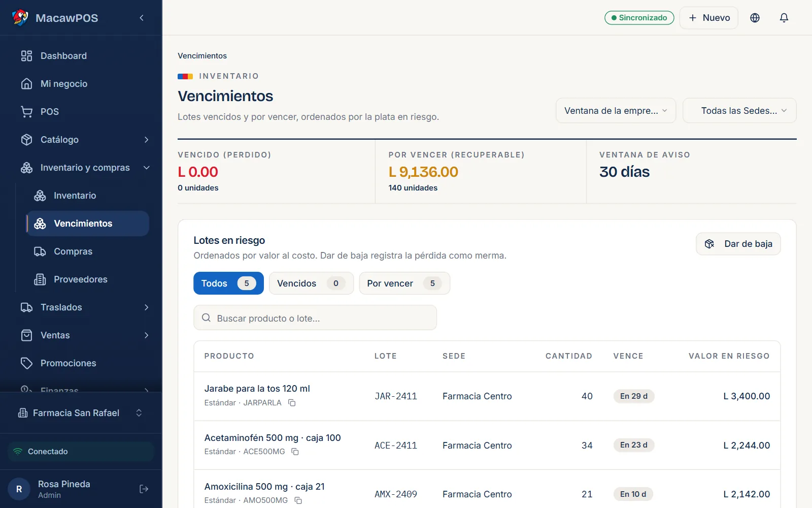Click the L 9,136.00 recoverable amount
The width and height of the screenshot is (812, 508).
(x=423, y=172)
